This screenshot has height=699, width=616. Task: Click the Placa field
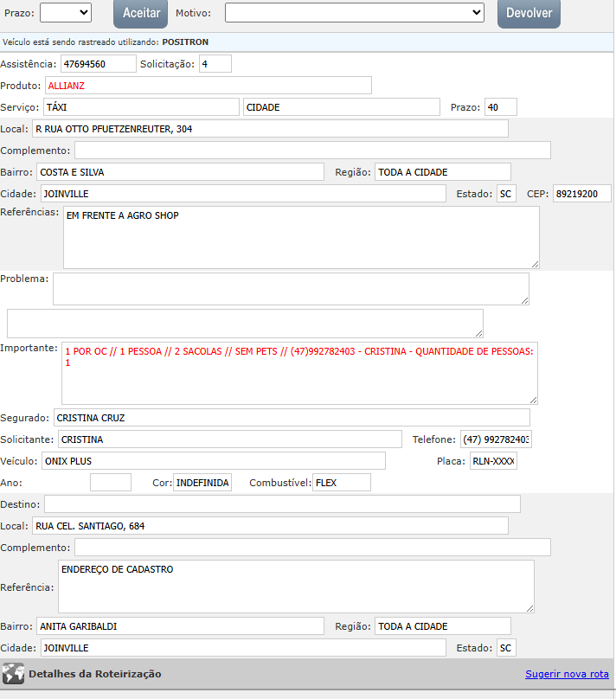(493, 461)
